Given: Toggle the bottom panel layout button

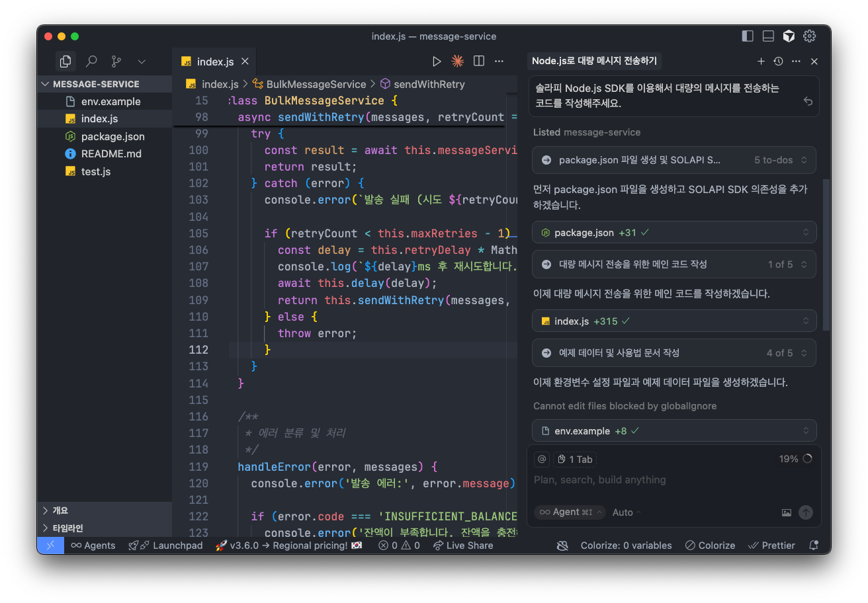Looking at the screenshot, I should (768, 36).
